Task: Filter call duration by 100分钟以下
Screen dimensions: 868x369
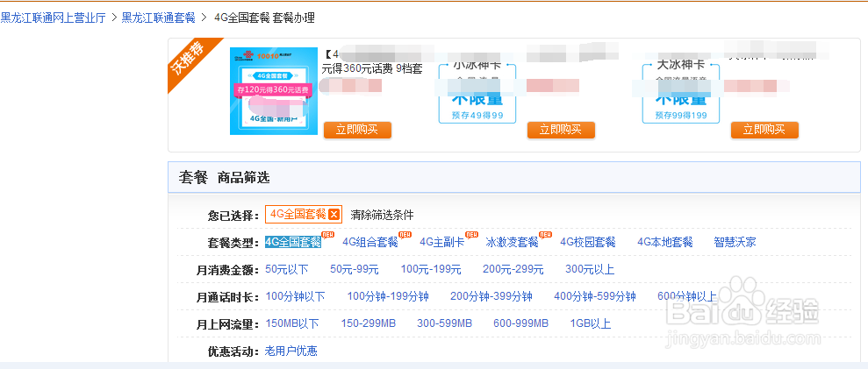Action: click(295, 296)
